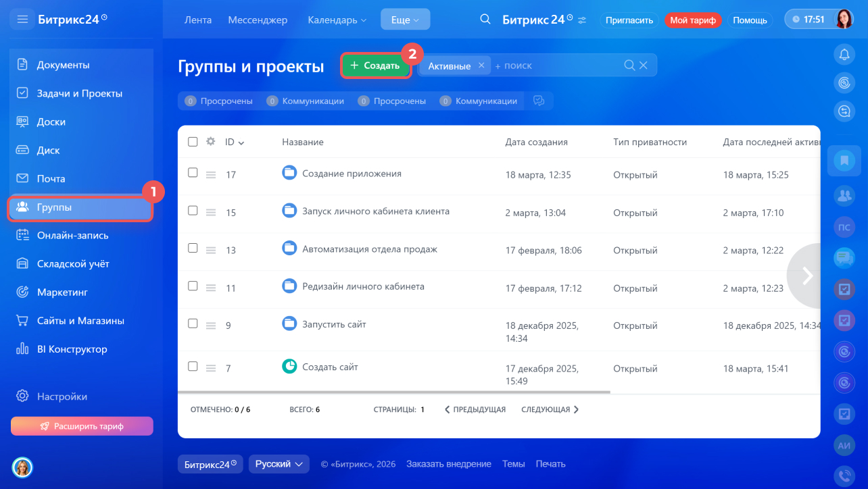Switch to Лента in the top menu
Screen dimensions: 868x489
[x=198, y=20]
